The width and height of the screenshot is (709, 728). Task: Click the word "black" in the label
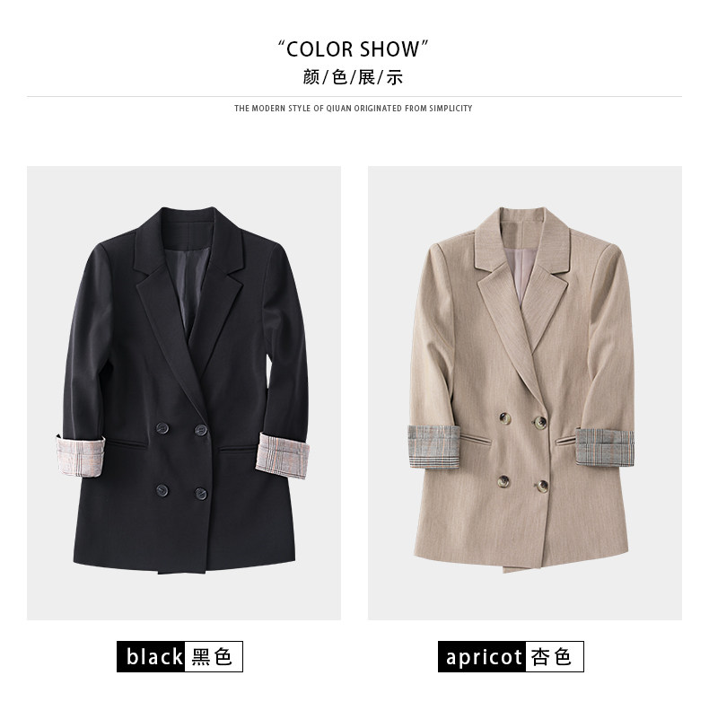click(x=154, y=657)
